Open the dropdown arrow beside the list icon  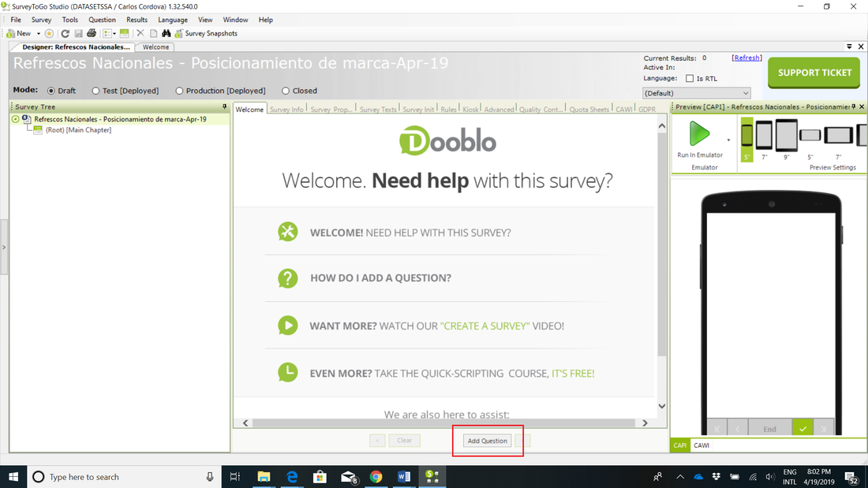coord(114,34)
